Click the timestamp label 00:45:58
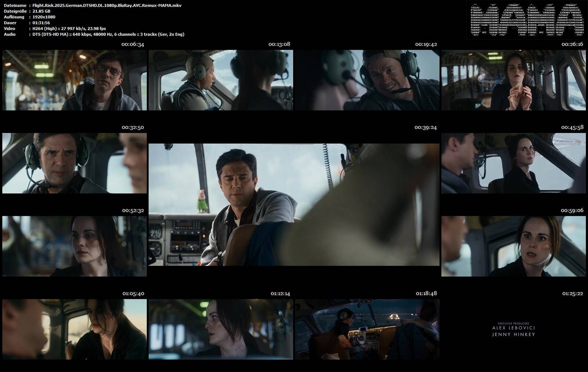The image size is (588, 372). coord(572,127)
